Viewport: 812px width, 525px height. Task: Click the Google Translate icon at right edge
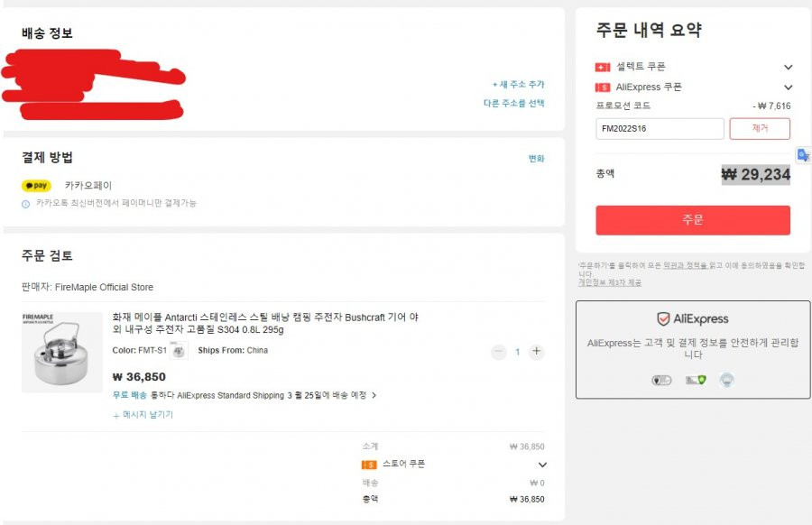(803, 155)
